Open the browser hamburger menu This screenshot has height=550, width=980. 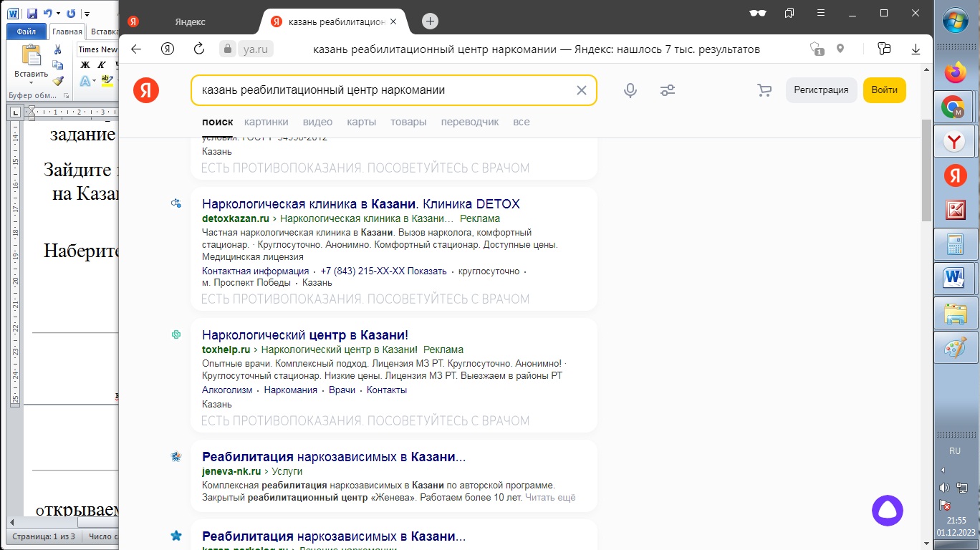coord(822,13)
